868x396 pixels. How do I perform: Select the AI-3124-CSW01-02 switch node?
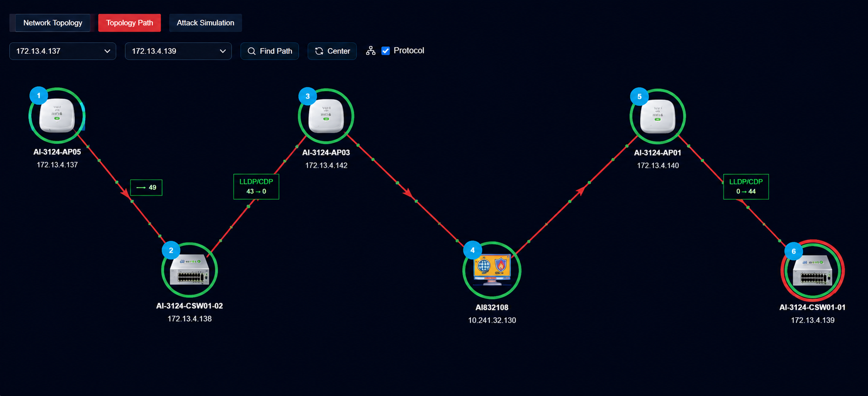pos(189,270)
